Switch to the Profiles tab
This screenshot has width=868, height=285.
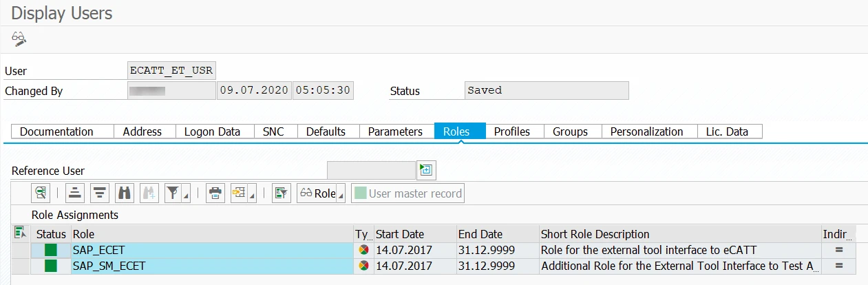(512, 131)
